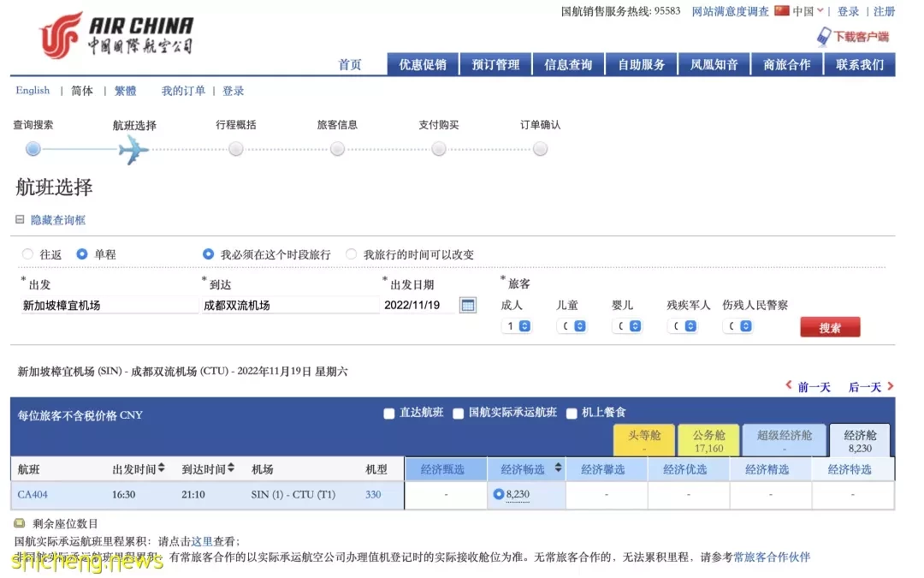Click the 前一天 left arrow

click(789, 385)
